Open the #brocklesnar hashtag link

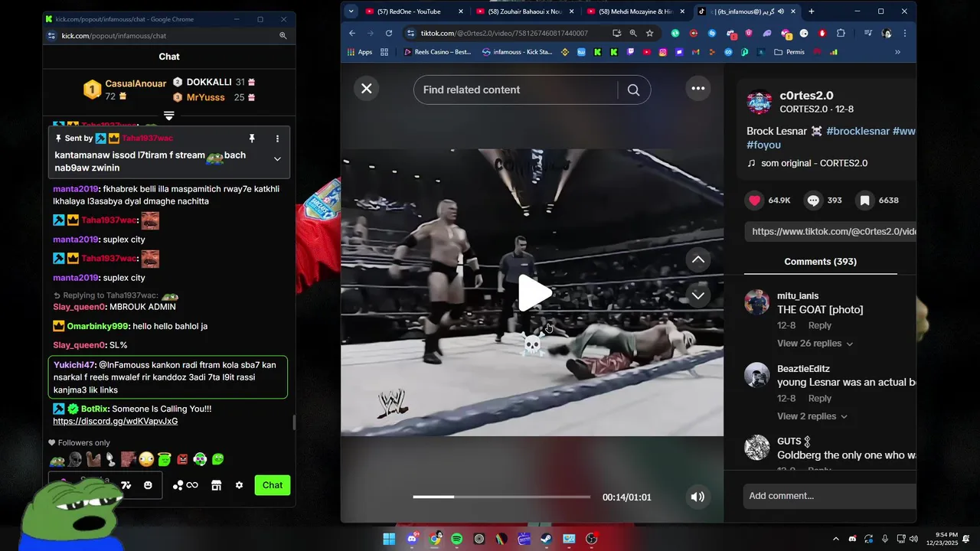tap(857, 131)
